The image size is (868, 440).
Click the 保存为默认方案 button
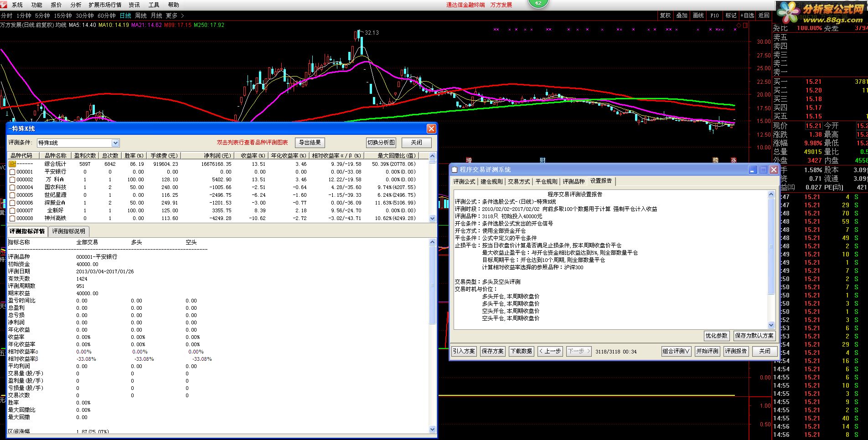point(754,336)
